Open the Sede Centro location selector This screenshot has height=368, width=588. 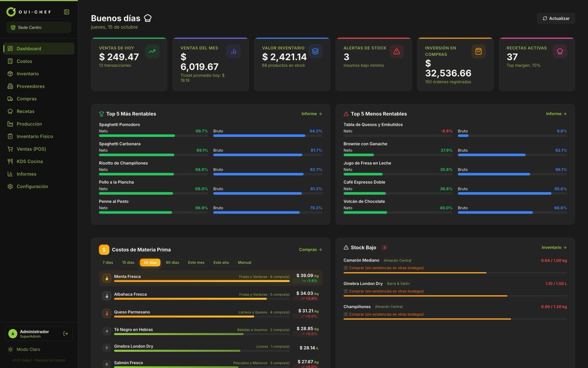[39, 27]
